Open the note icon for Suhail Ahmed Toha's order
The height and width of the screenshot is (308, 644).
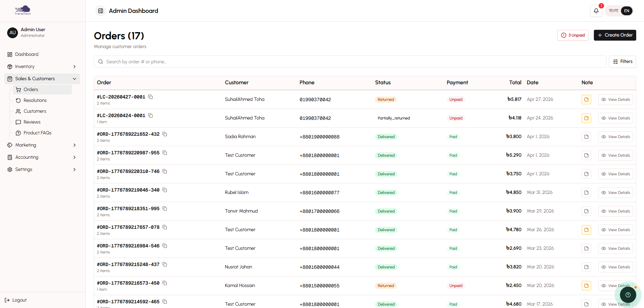click(586, 99)
